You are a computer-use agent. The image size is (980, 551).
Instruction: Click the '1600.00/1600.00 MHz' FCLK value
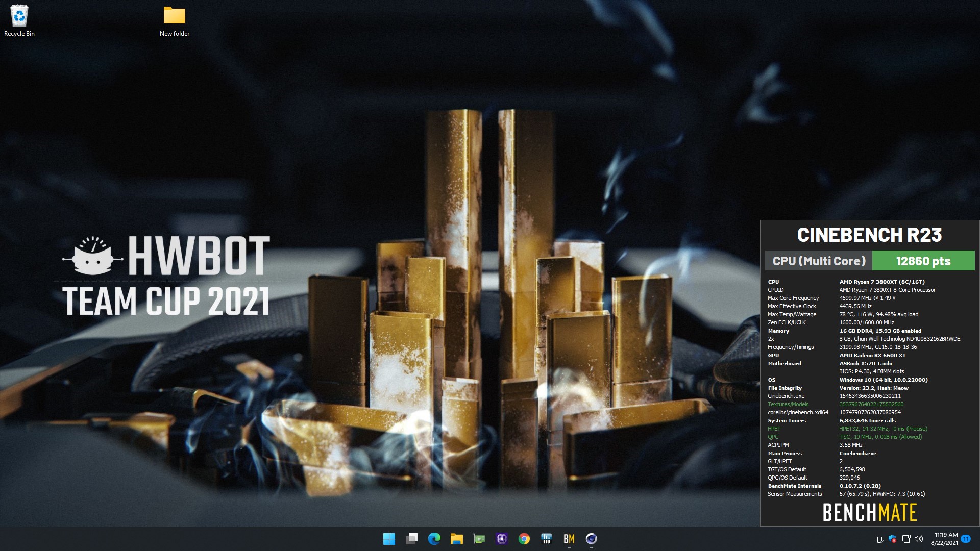point(867,322)
